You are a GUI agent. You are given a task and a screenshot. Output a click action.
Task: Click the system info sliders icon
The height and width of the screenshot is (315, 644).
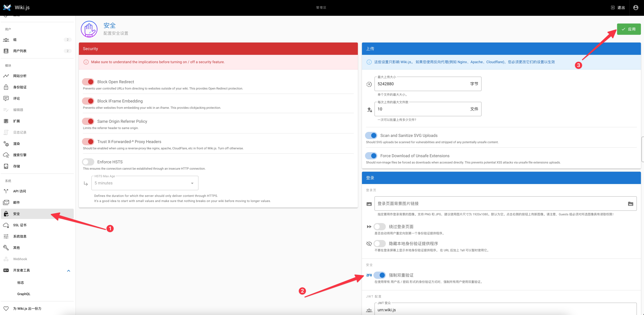pos(6,236)
